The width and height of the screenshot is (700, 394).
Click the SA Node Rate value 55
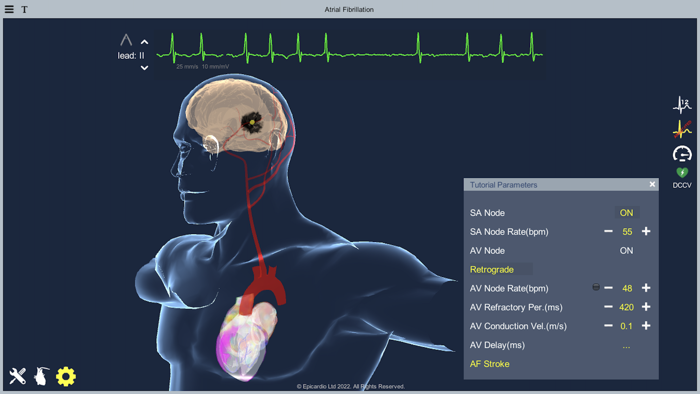coord(627,232)
